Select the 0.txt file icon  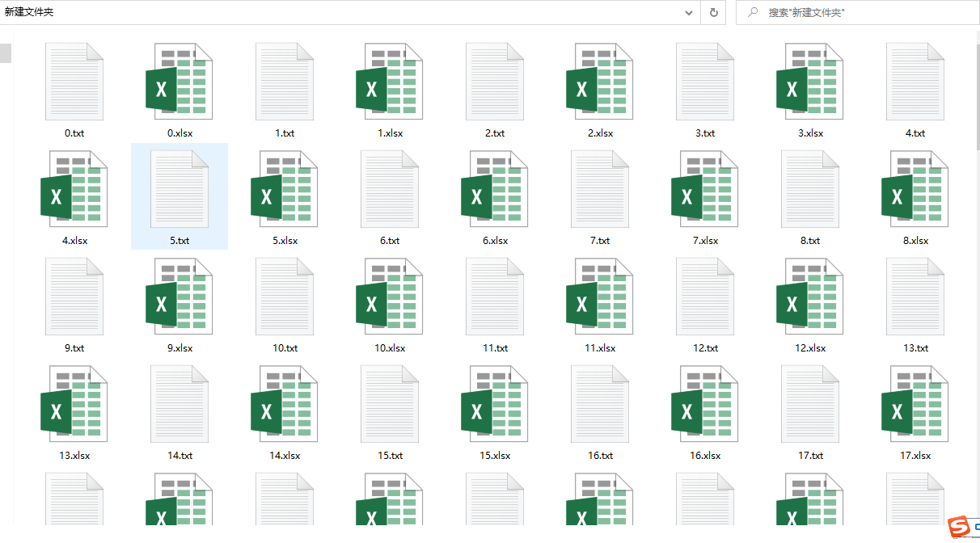coord(74,80)
